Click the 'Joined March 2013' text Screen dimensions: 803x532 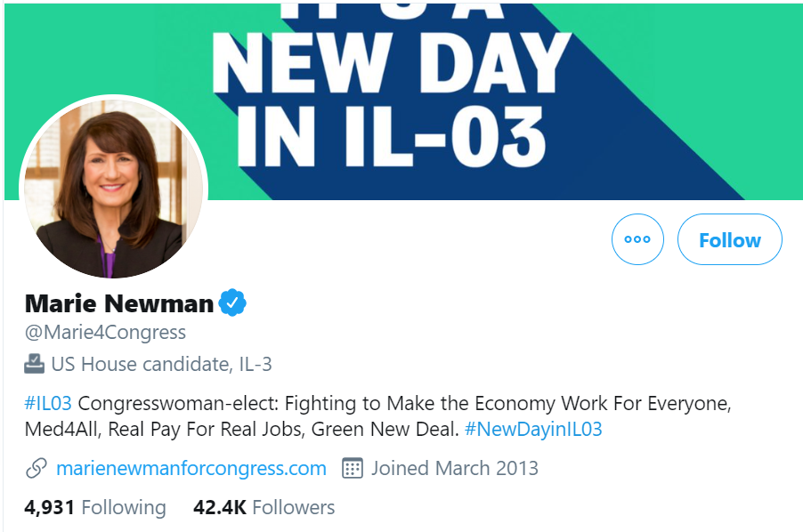454,468
